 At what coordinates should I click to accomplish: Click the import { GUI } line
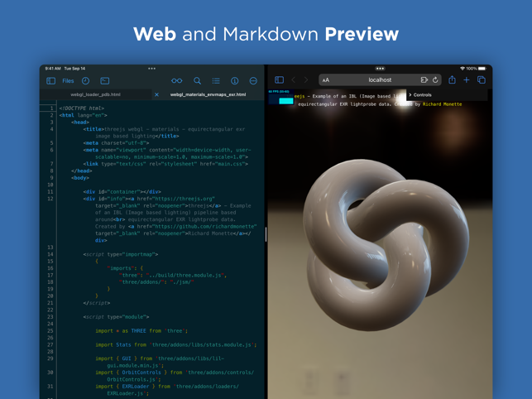click(x=160, y=362)
